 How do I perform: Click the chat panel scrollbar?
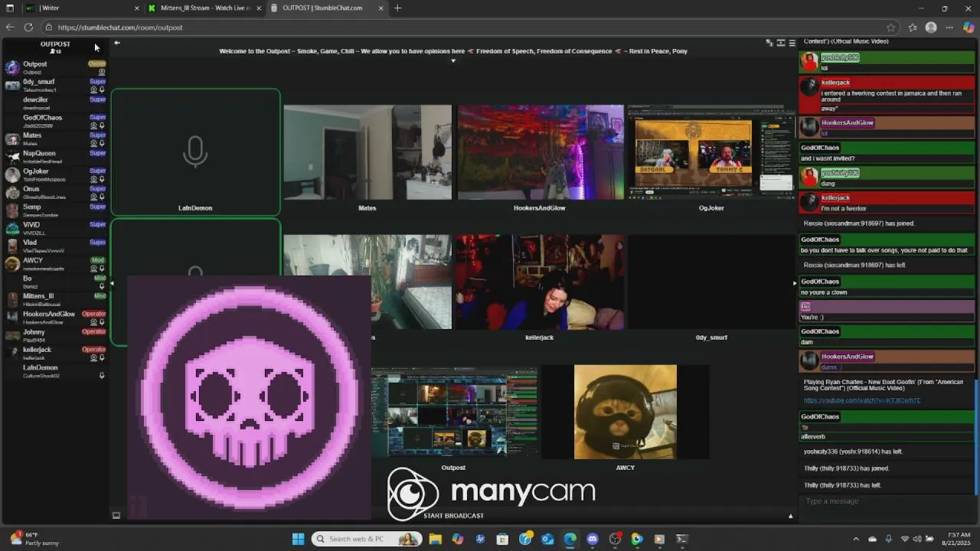coord(976,436)
